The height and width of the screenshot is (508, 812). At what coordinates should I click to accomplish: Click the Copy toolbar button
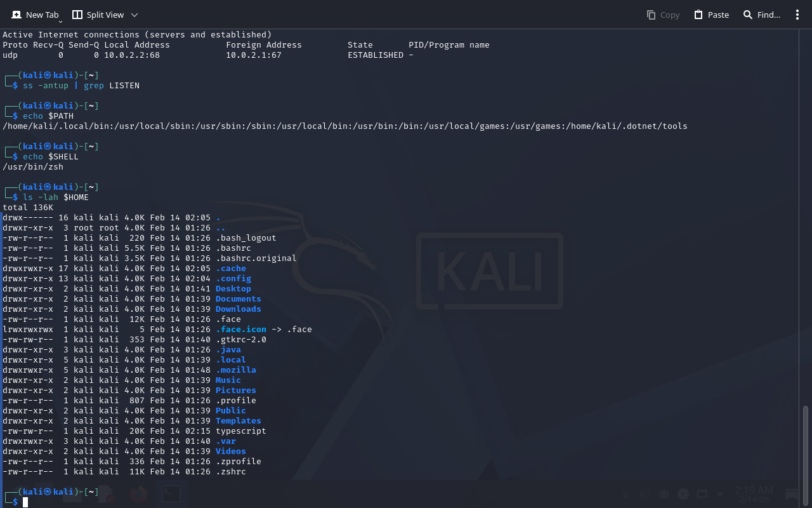663,15
